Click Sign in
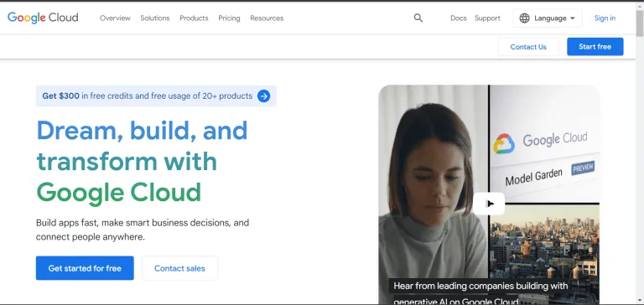This screenshot has height=305, width=644. pos(605,18)
